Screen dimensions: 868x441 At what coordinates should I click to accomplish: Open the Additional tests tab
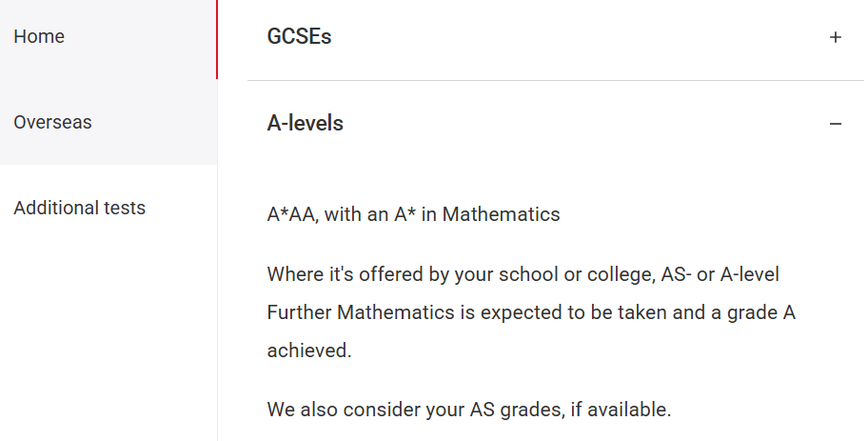pyautogui.click(x=108, y=208)
